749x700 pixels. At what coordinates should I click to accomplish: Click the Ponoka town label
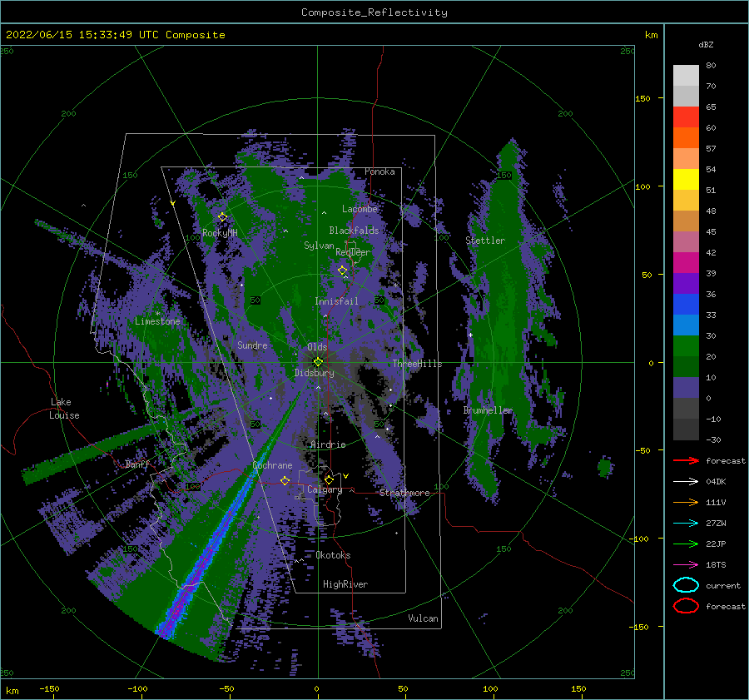click(x=379, y=171)
